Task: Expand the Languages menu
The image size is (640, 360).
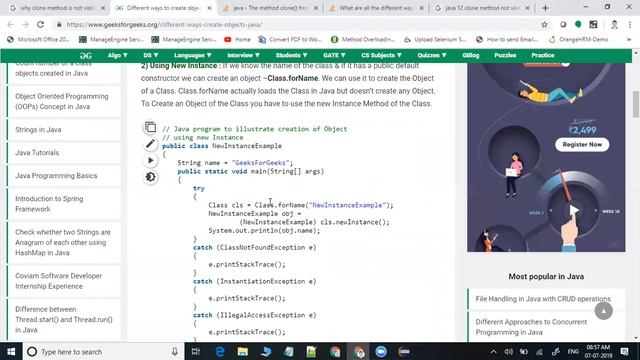Action: 192,56
